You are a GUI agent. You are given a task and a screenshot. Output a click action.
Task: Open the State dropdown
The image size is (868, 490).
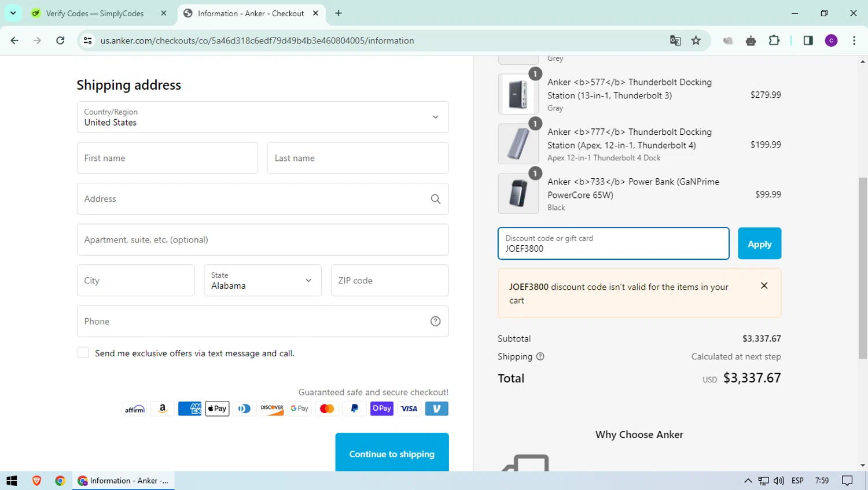click(x=263, y=281)
